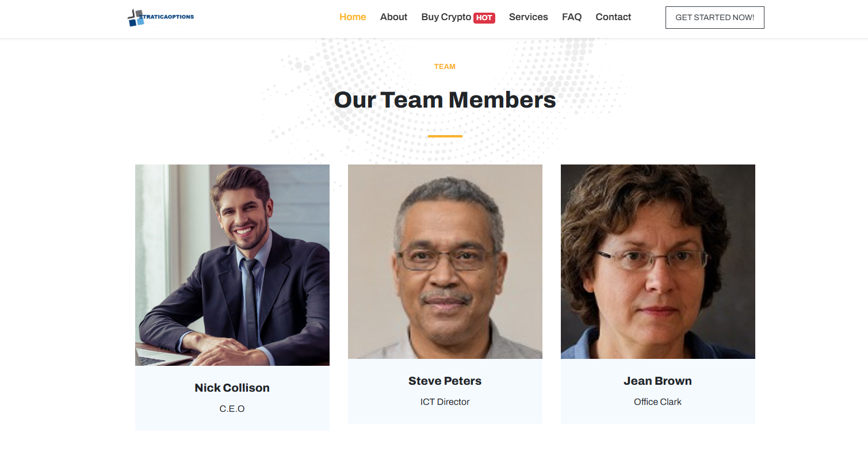Click Jean Brown's team photo
The height and width of the screenshot is (463, 868).
(657, 262)
